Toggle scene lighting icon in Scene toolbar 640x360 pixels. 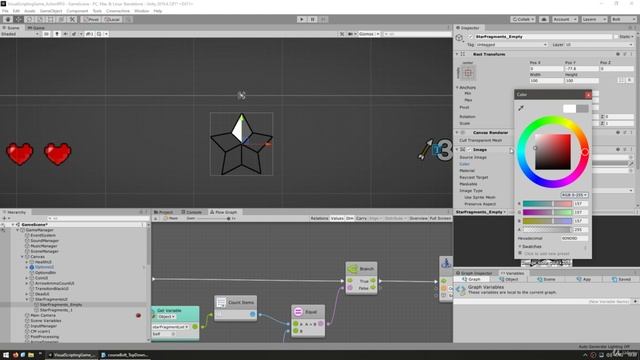[57, 34]
